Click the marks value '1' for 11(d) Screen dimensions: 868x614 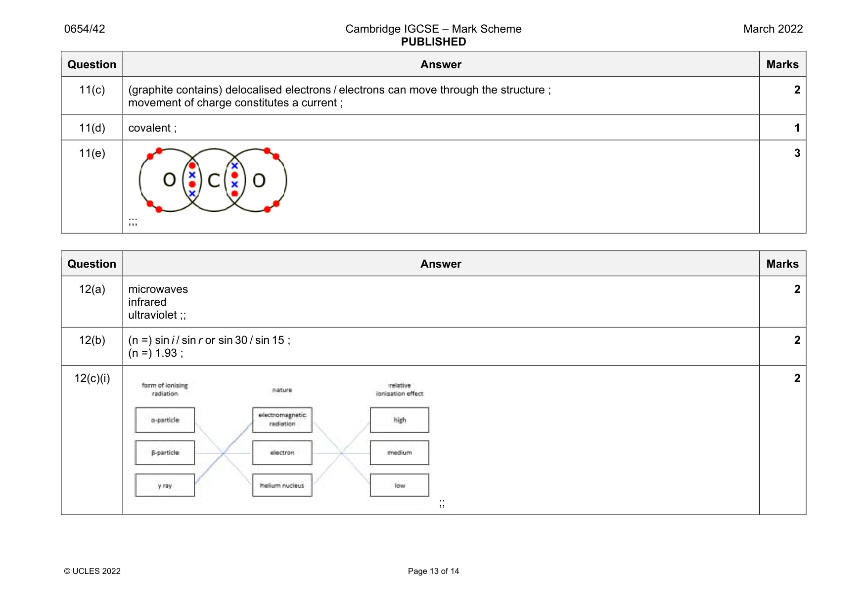point(797,128)
